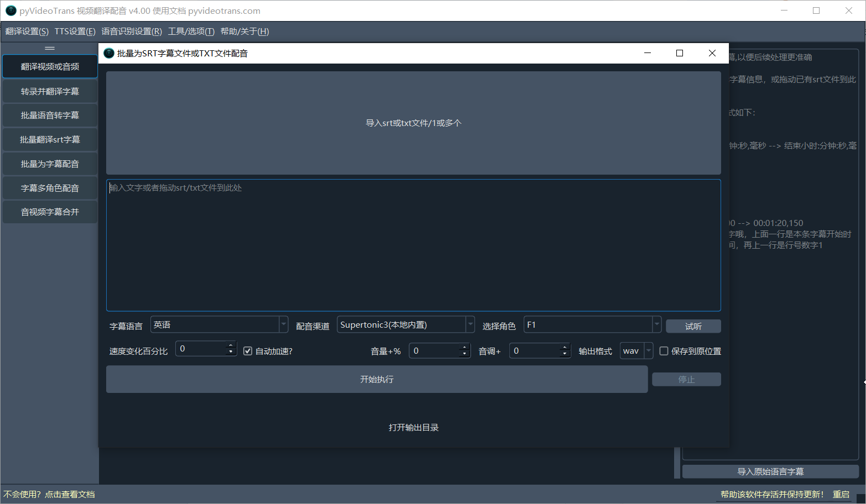Decrease the 速度变化百分比 value with down arrow
Image resolution: width=866 pixels, height=504 pixels.
[x=231, y=352]
